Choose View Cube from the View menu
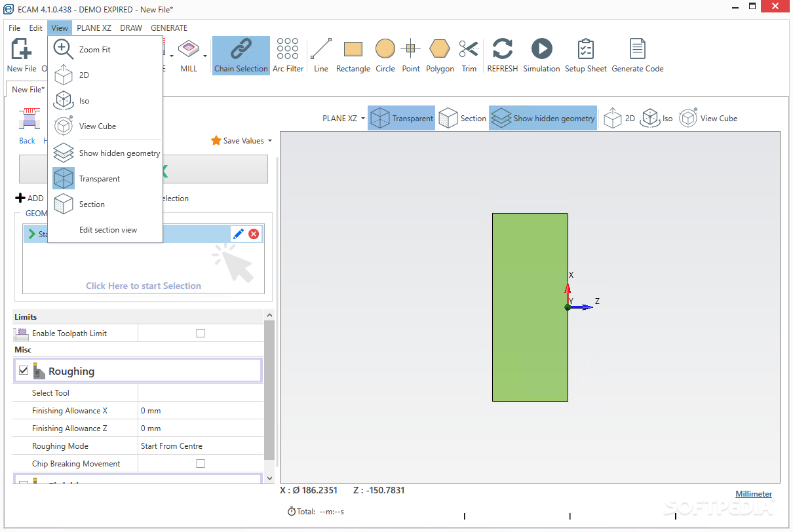The width and height of the screenshot is (793, 532). point(105,126)
